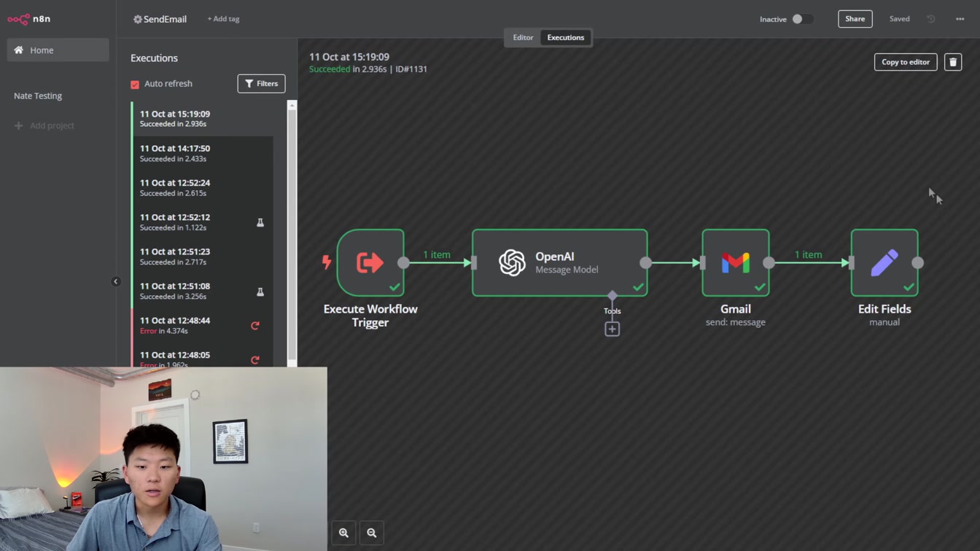This screenshot has height=551, width=980.
Task: Click the Saved status label
Action: [899, 19]
